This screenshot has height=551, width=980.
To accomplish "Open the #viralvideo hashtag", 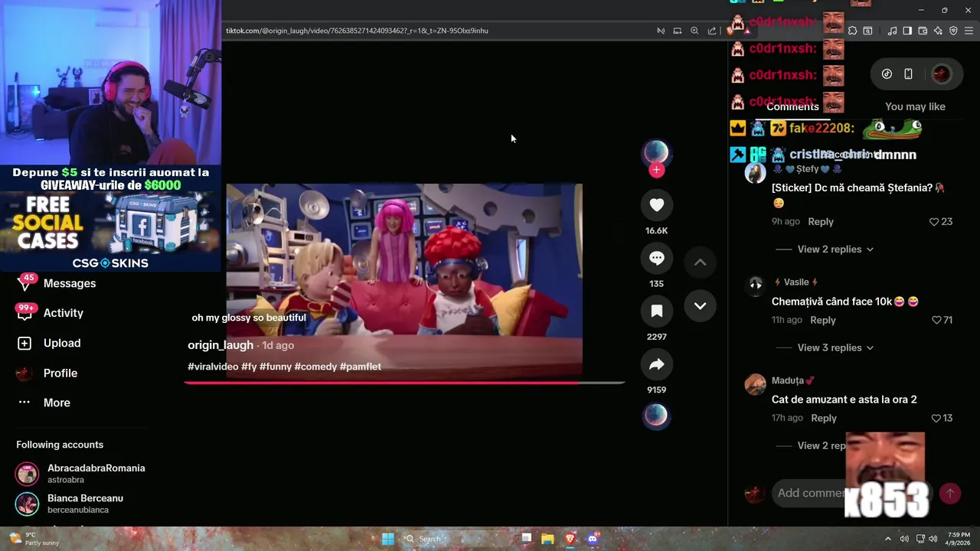I will pos(213,367).
